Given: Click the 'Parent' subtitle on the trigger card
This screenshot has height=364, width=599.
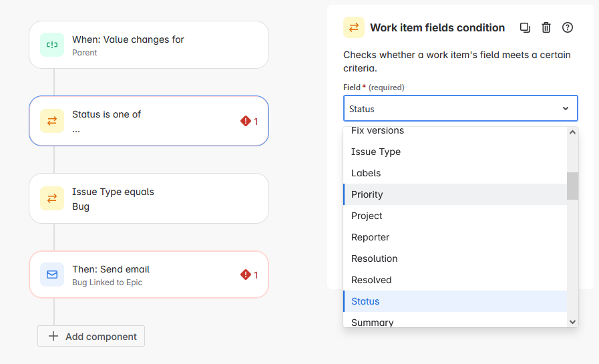Looking at the screenshot, I should (x=84, y=53).
